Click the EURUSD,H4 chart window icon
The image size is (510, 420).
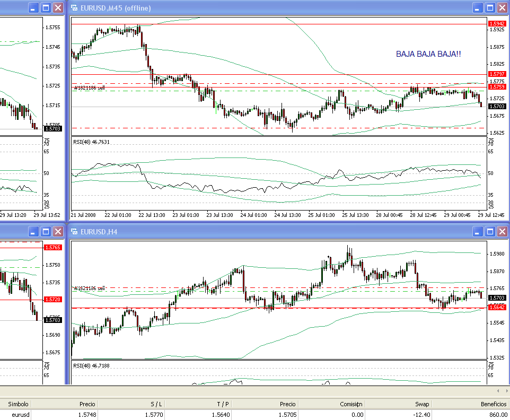74,232
